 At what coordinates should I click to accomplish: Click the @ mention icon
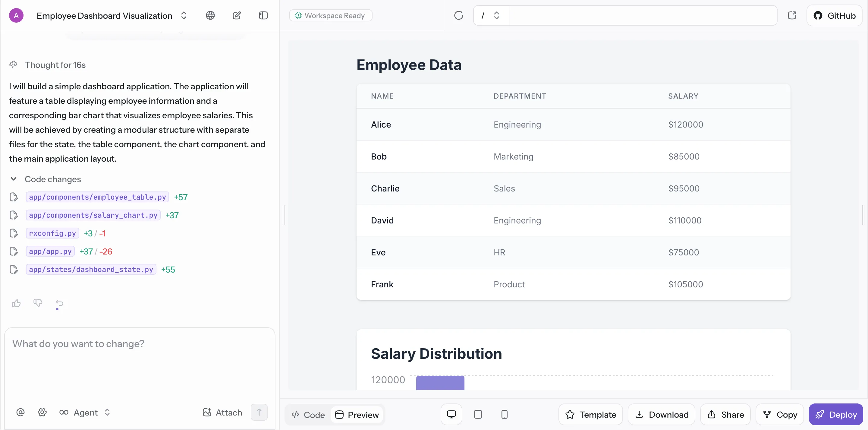(x=20, y=412)
